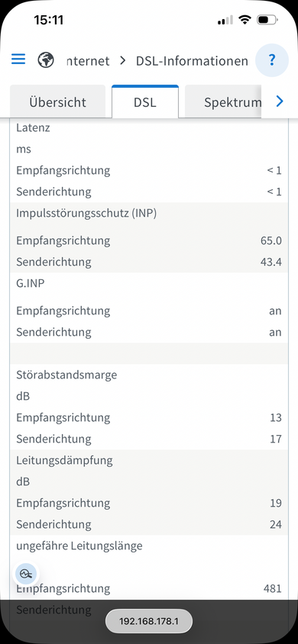This screenshot has width=298, height=644.
Task: Tap the floating diagnostics icon at bottom left
Action: (26, 574)
